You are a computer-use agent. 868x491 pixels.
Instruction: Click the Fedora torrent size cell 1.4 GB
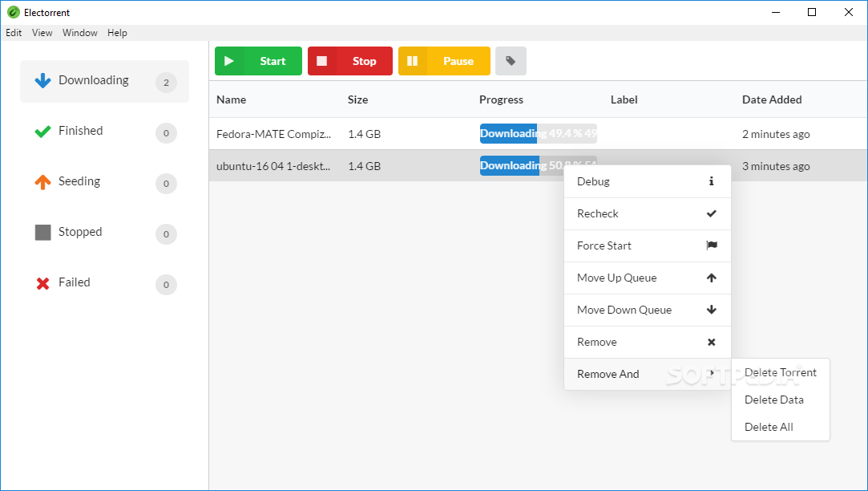(x=364, y=134)
